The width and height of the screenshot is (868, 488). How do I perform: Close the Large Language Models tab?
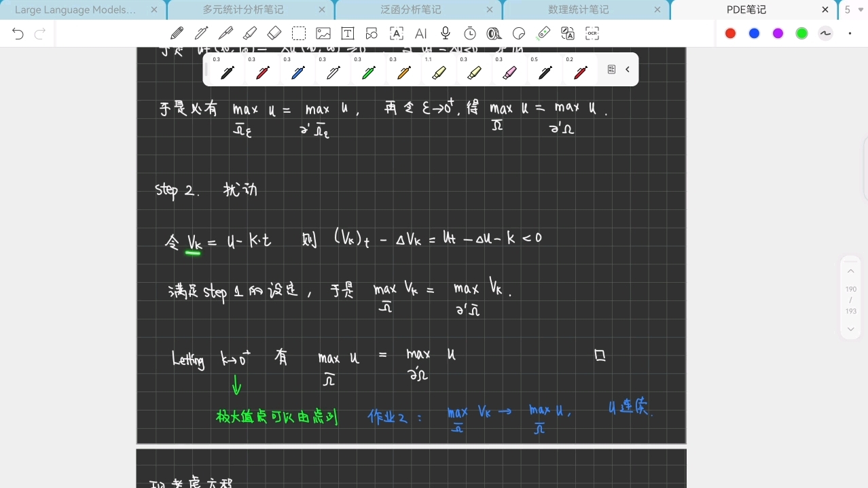pos(154,10)
